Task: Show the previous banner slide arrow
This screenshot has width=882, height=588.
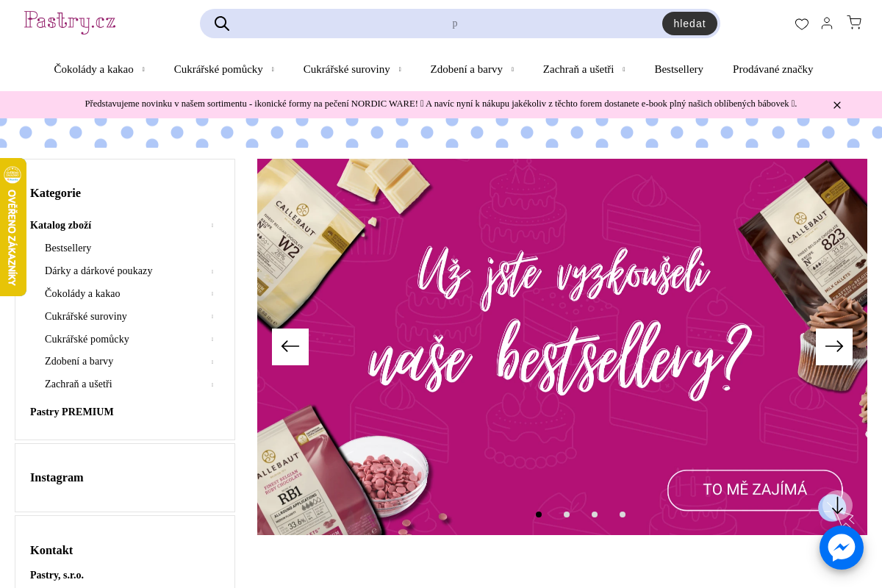Action: click(x=290, y=347)
